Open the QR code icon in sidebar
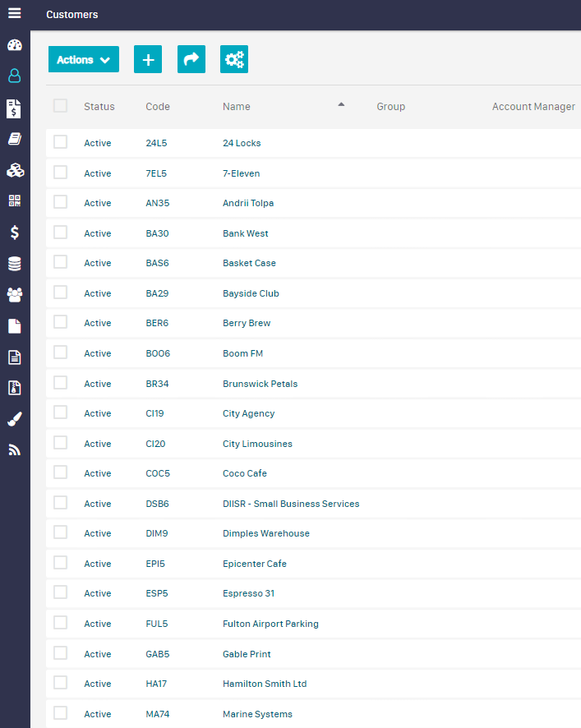 15,200
